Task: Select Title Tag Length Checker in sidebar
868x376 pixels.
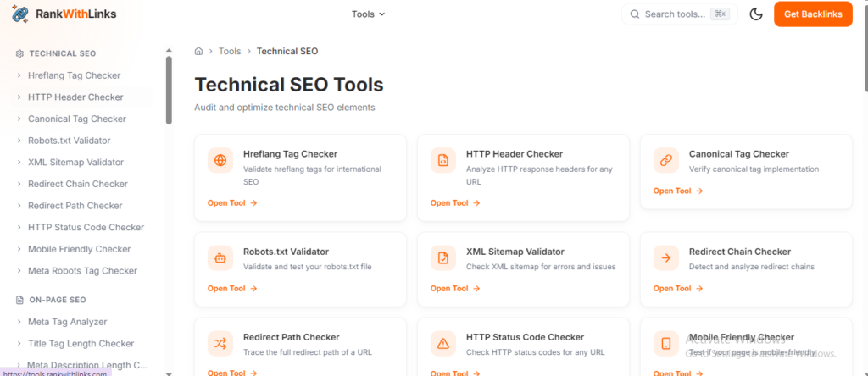Action: click(81, 343)
